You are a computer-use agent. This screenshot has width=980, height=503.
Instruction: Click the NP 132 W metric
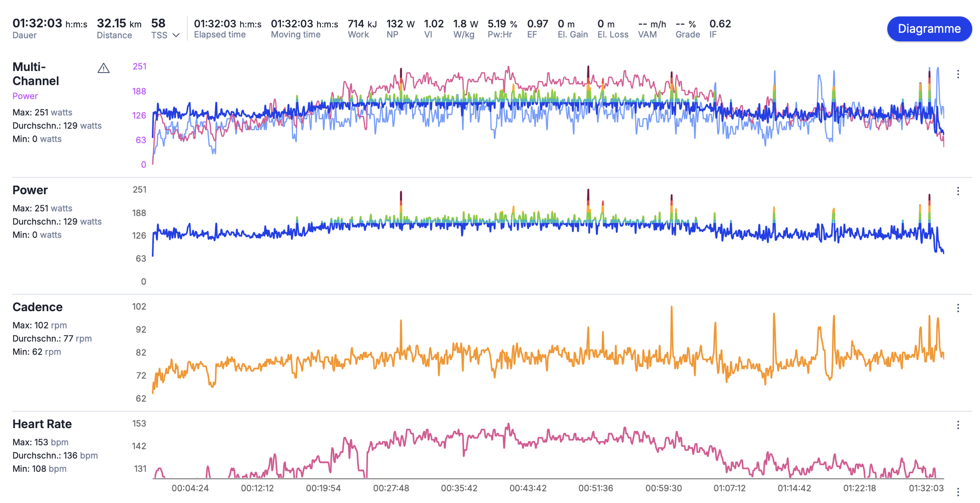coord(400,24)
